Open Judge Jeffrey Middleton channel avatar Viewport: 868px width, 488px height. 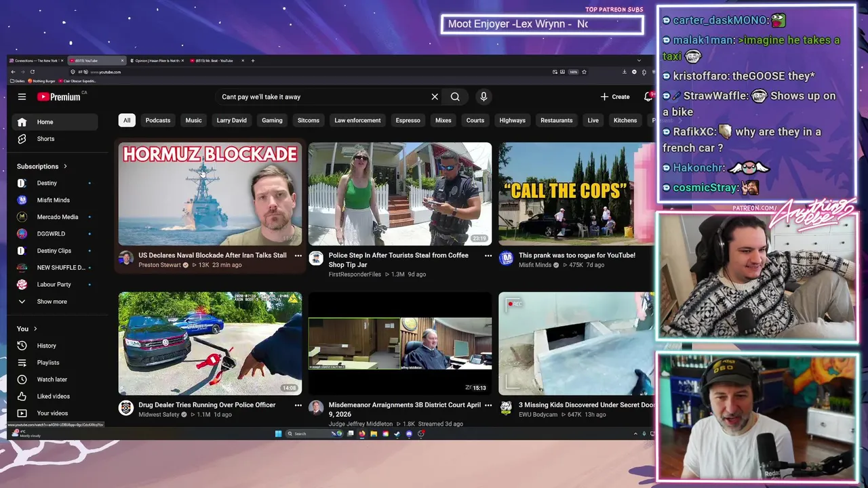point(316,407)
